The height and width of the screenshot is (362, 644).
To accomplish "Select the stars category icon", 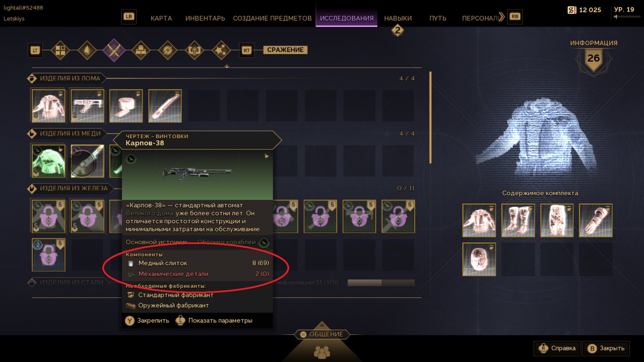I will [221, 50].
